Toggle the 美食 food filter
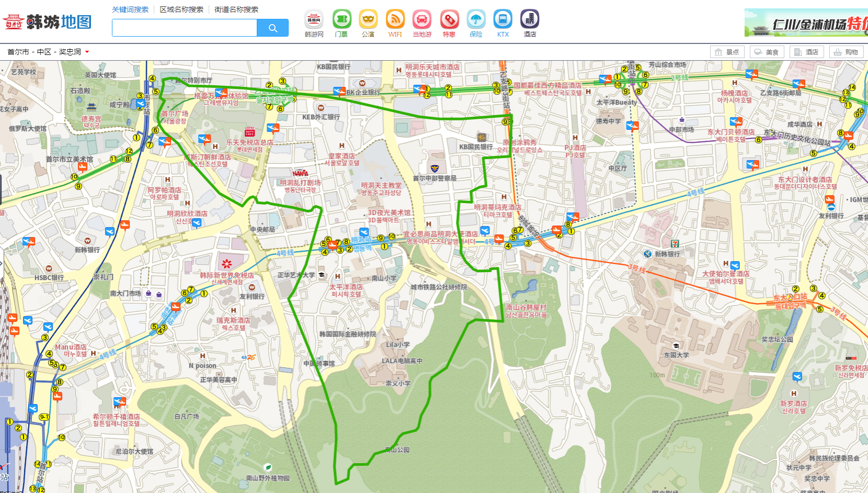The height and width of the screenshot is (493, 868). click(x=767, y=52)
